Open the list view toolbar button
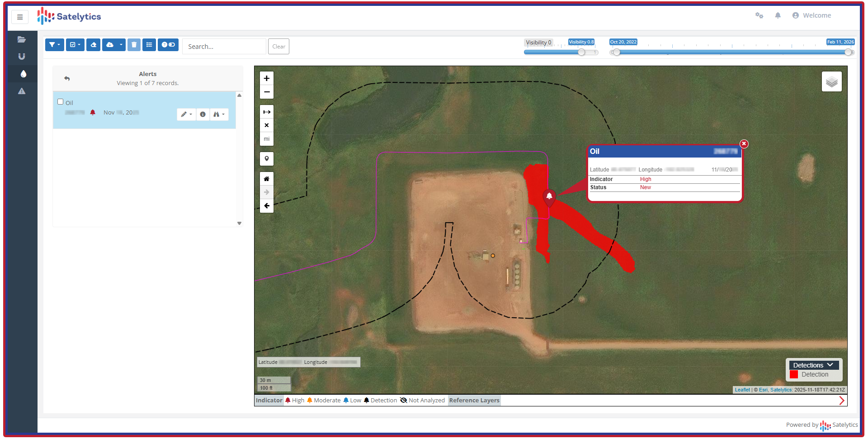The height and width of the screenshot is (439, 868). tap(149, 45)
